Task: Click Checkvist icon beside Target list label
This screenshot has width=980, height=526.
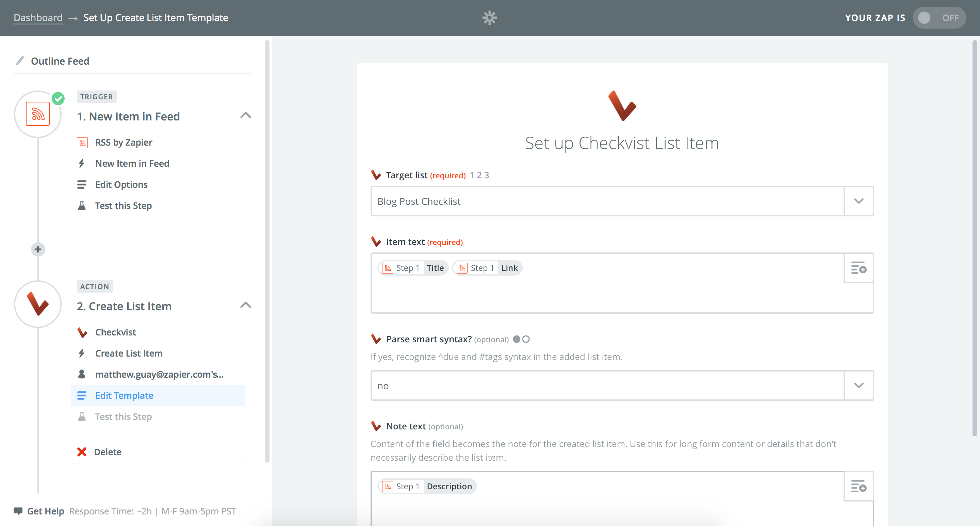Action: coord(376,175)
